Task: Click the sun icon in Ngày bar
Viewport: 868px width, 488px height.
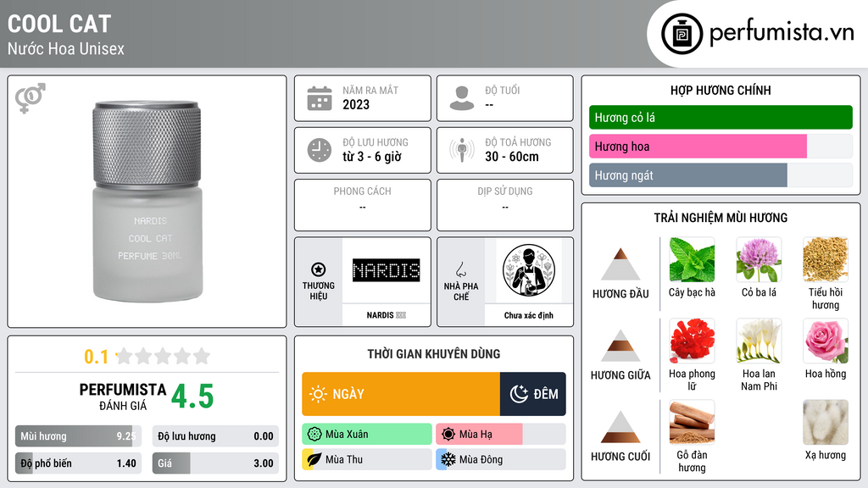Action: click(318, 394)
